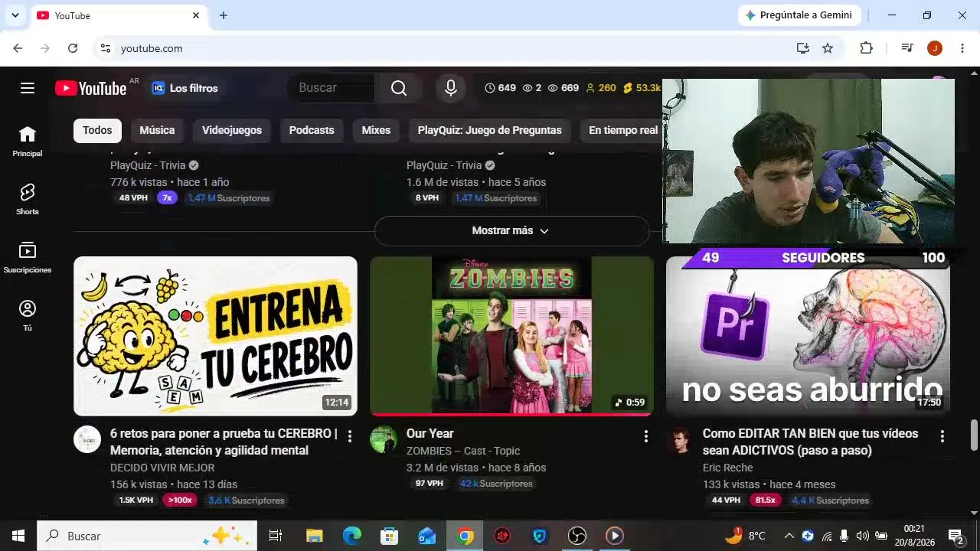Open the YouTube guide hamburger menu

pos(28,88)
